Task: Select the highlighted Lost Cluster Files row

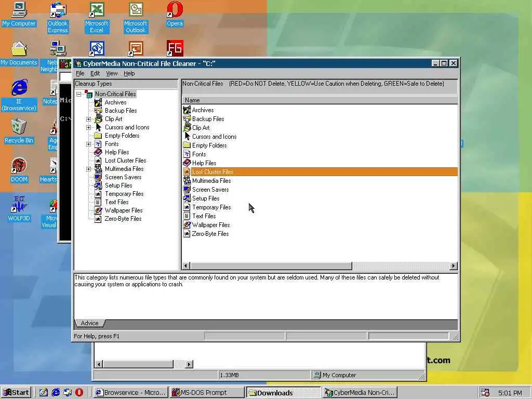Action: tap(320, 171)
